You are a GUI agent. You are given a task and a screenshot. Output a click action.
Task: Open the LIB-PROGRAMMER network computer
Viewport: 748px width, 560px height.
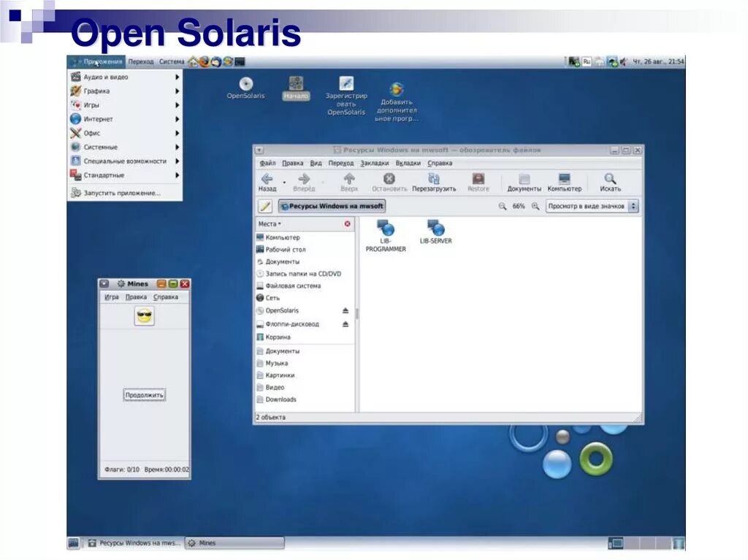click(386, 236)
